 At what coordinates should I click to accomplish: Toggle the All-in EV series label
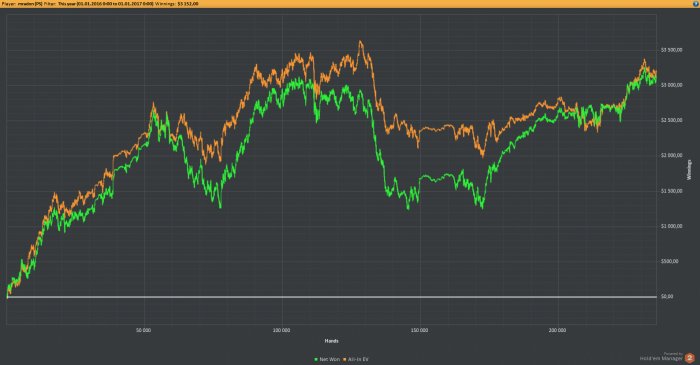(x=358, y=359)
